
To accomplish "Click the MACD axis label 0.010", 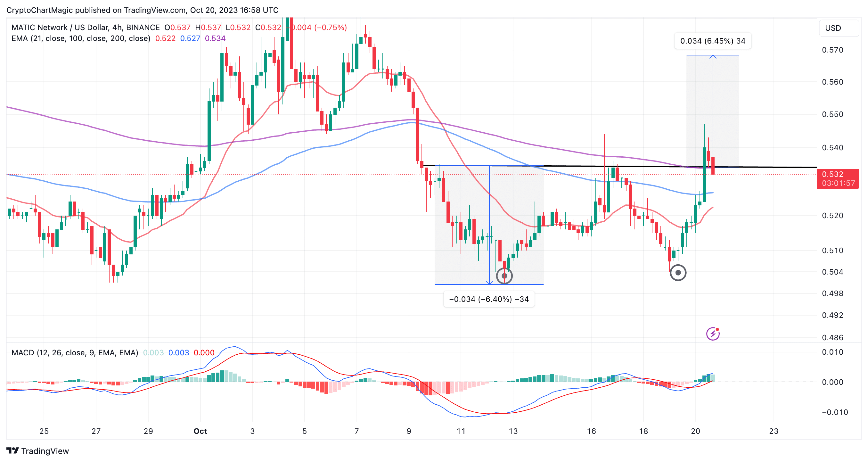I will click(832, 352).
